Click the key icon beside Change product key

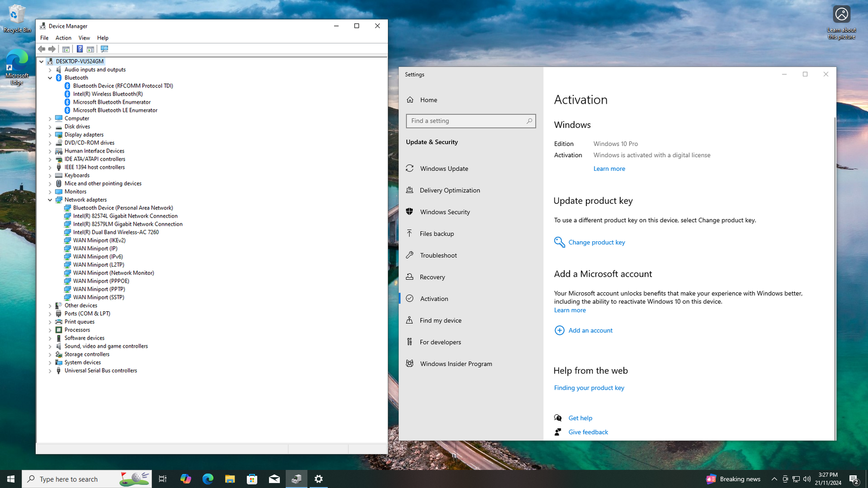point(559,242)
